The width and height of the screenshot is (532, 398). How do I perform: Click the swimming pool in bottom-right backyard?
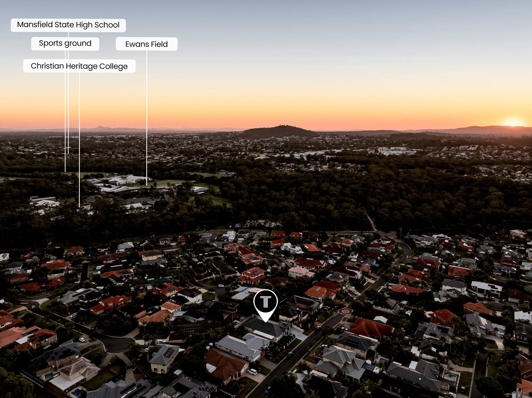pos(451,377)
